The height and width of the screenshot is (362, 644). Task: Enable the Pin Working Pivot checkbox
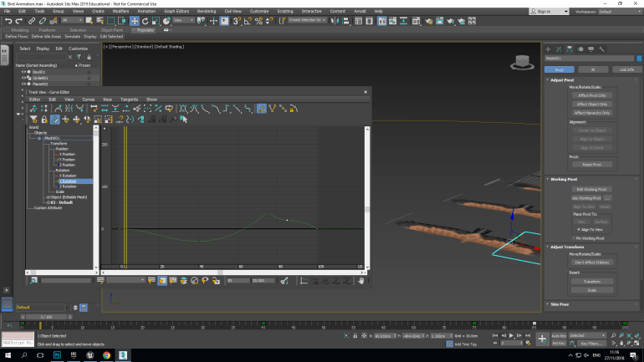(575, 238)
